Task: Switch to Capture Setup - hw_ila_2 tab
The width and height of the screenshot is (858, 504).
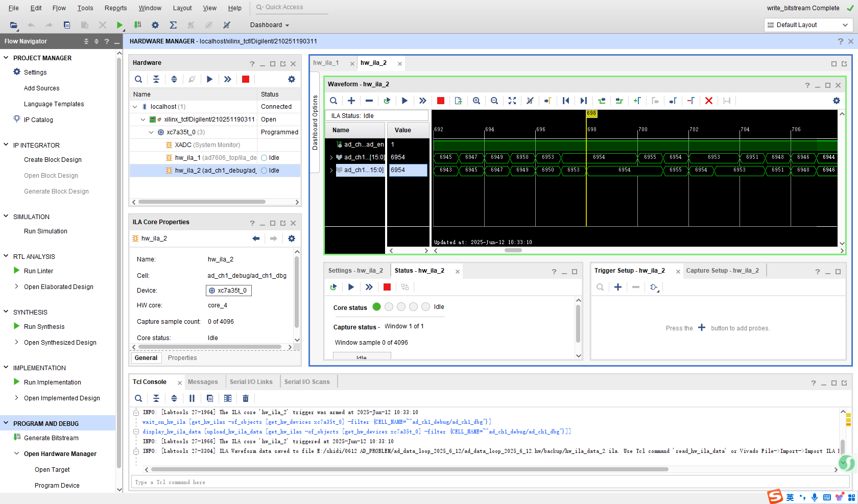Action: point(722,271)
